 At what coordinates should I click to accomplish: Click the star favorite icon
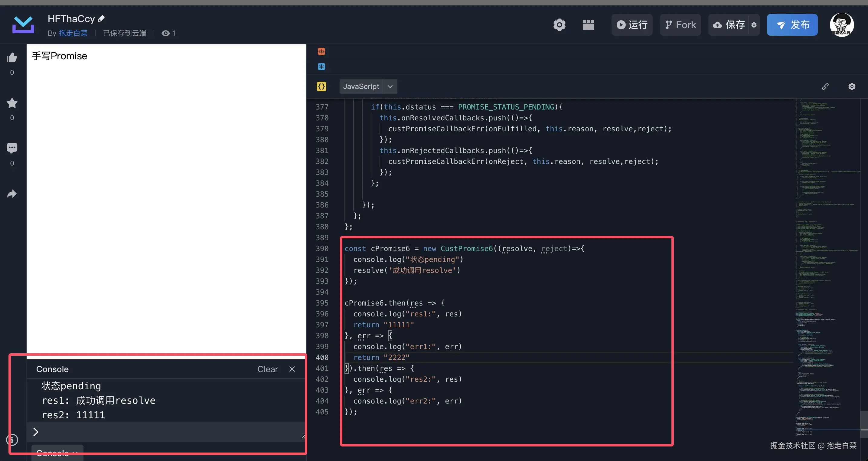[12, 103]
